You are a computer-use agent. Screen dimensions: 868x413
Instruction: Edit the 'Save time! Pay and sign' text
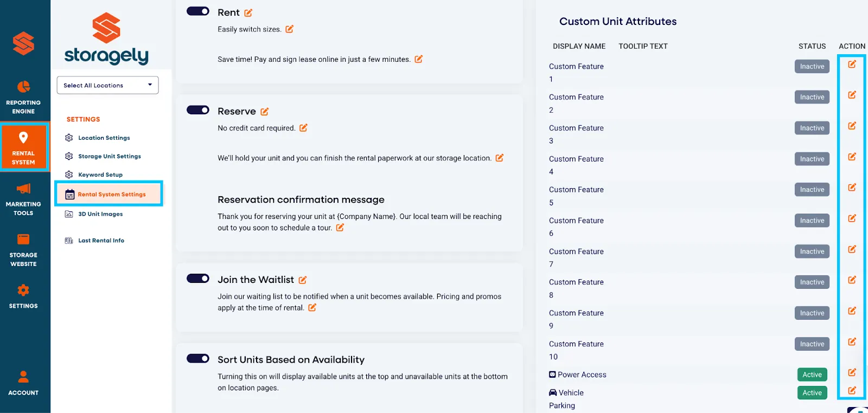pos(419,59)
